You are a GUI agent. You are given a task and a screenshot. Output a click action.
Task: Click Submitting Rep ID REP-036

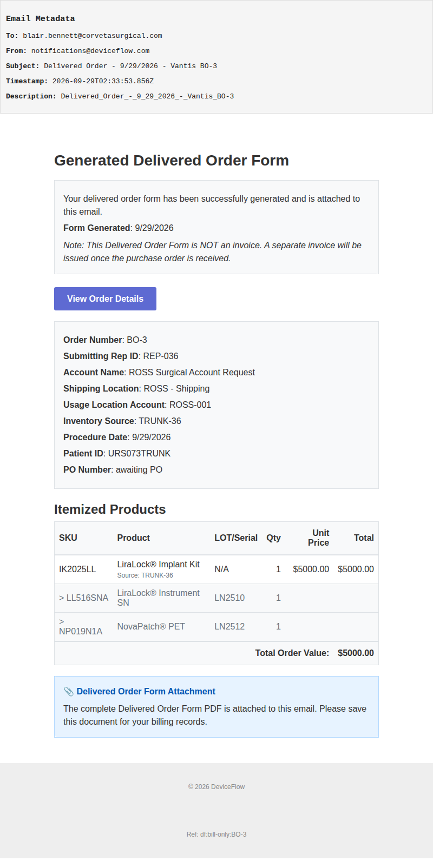coord(121,356)
